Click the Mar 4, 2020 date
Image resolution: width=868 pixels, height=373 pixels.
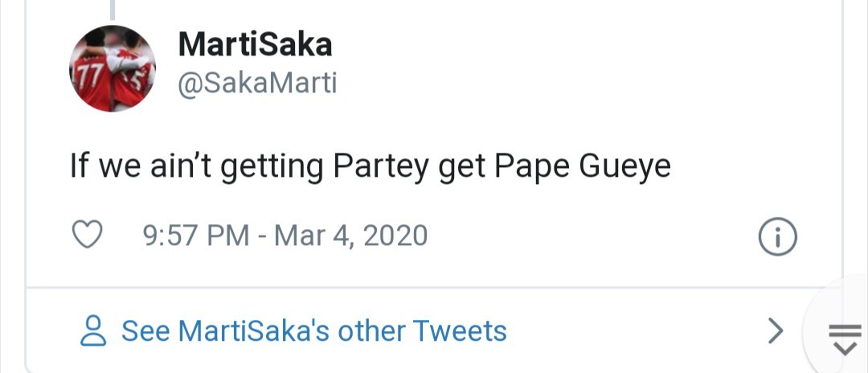350,236
